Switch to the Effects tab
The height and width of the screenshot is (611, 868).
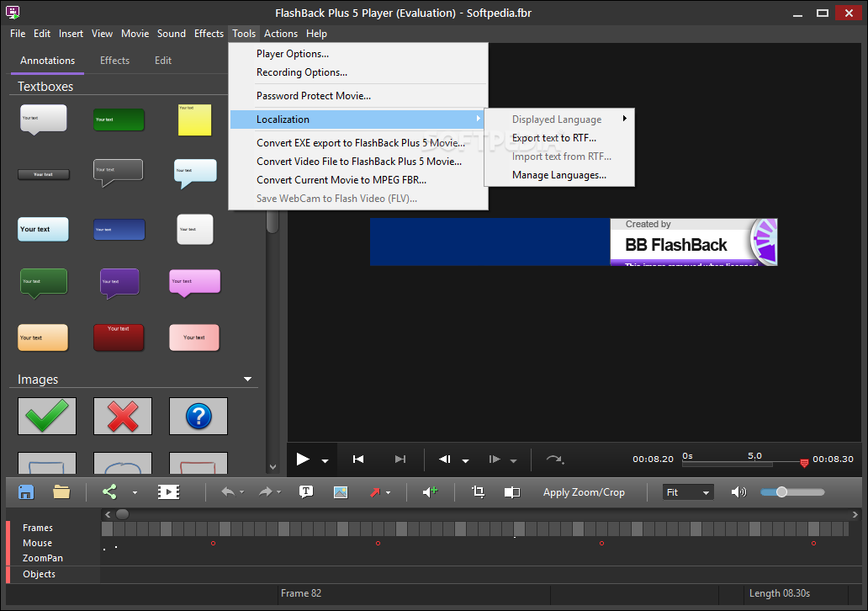click(x=114, y=61)
